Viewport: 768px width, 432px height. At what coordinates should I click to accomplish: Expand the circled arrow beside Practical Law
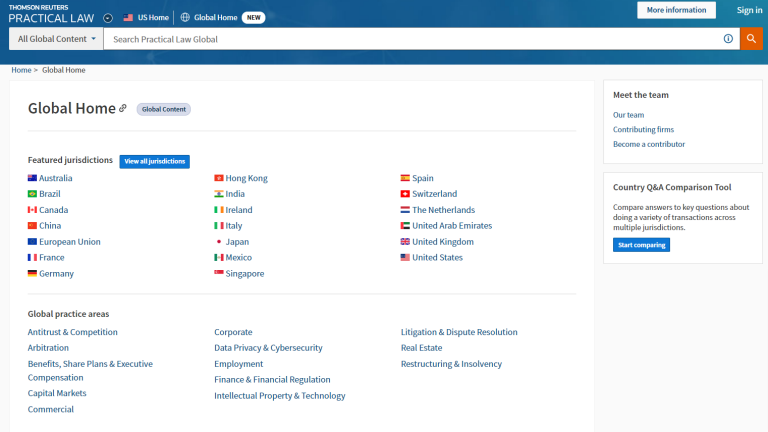[108, 18]
